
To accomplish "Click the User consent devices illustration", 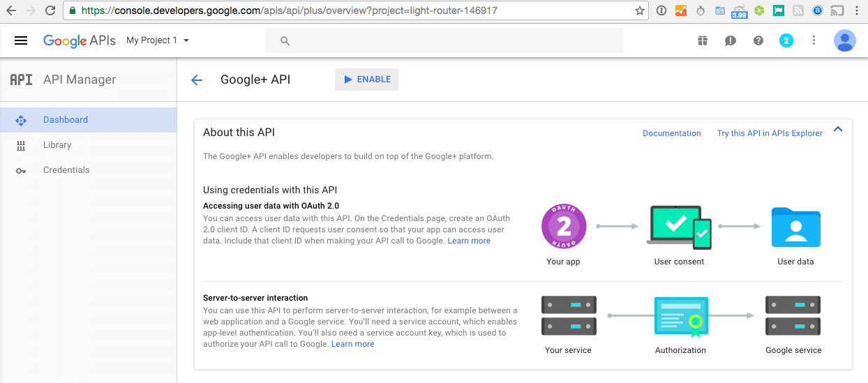I will click(x=679, y=227).
